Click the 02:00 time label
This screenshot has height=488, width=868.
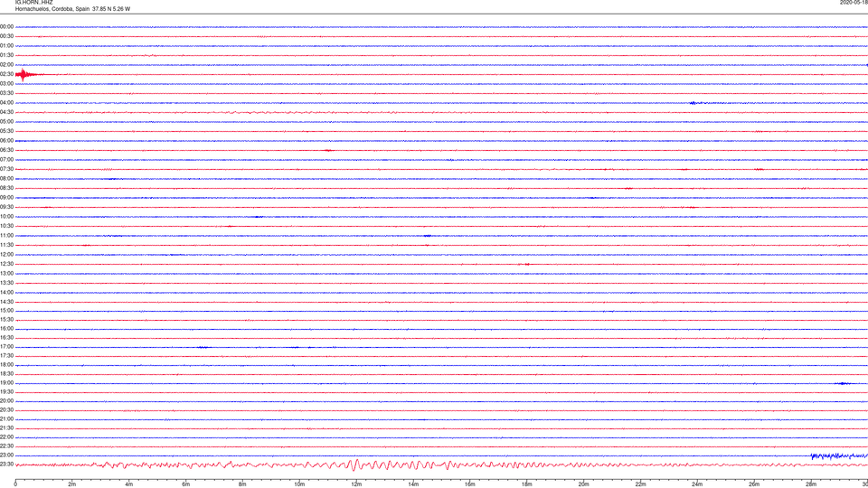(6, 65)
